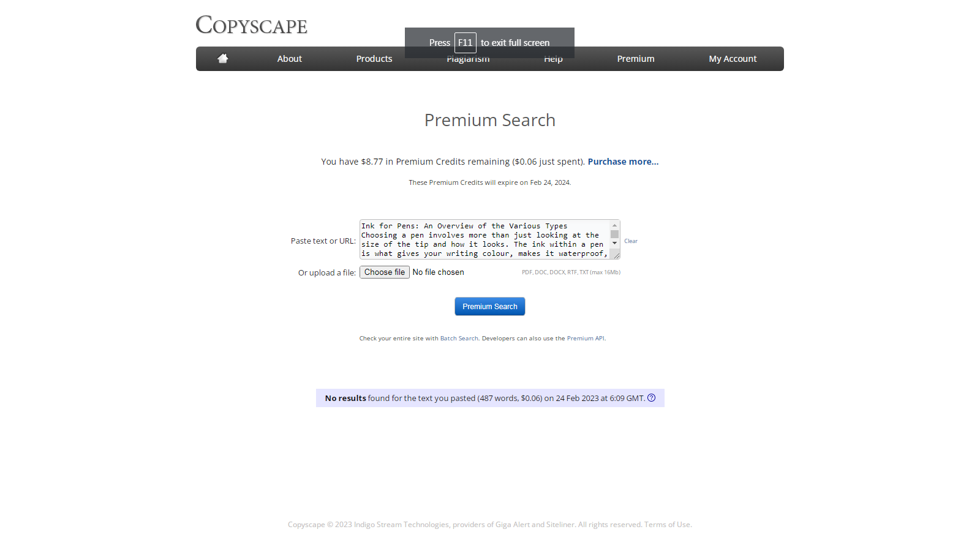
Task: Click the textarea scroll up arrow
Action: pos(614,225)
